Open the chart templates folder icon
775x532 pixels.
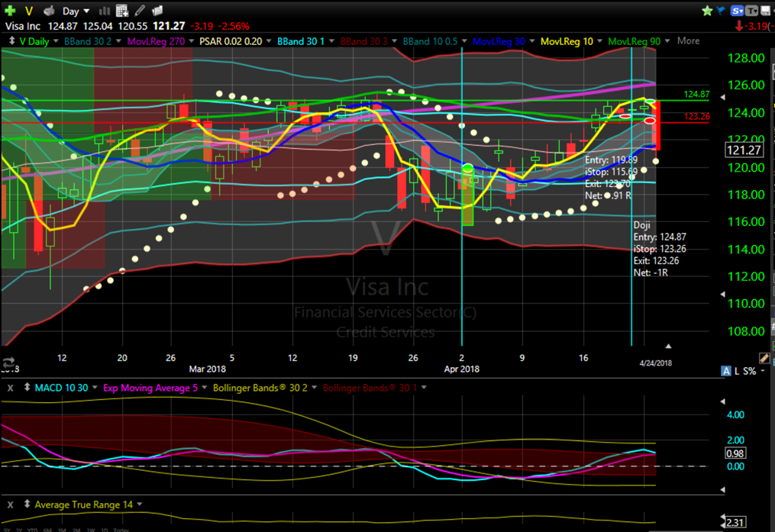[x=157, y=11]
